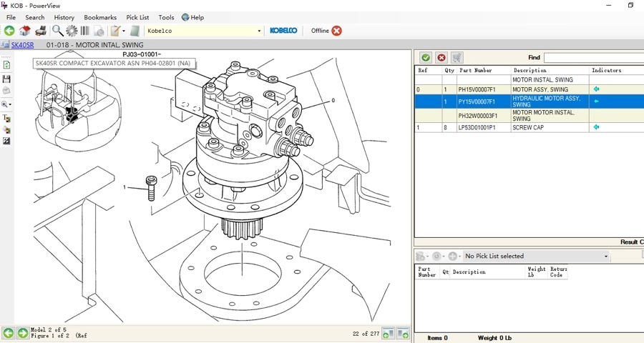Click the envelope email icon in left sidebar
The width and height of the screenshot is (644, 343).
tap(6, 90)
